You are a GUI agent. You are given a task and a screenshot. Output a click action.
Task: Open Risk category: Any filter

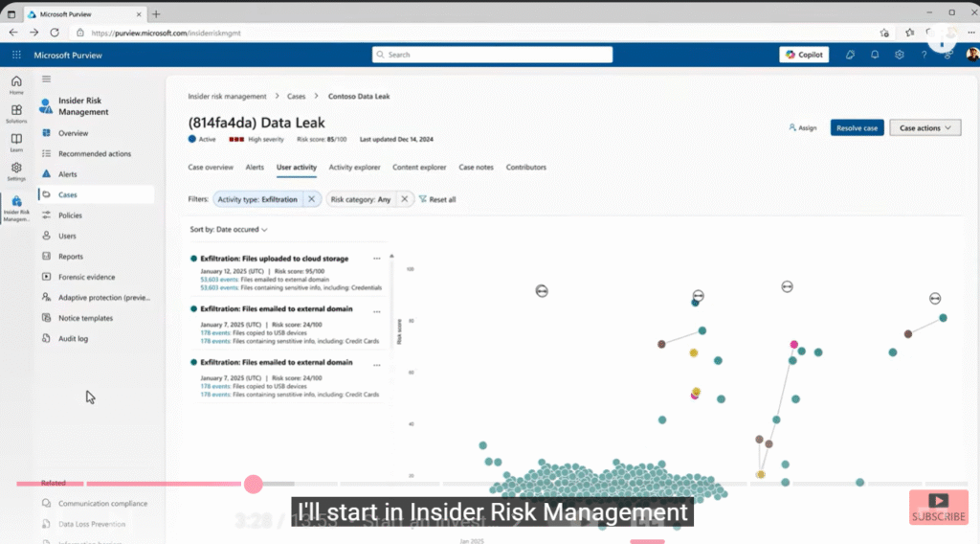(x=361, y=199)
